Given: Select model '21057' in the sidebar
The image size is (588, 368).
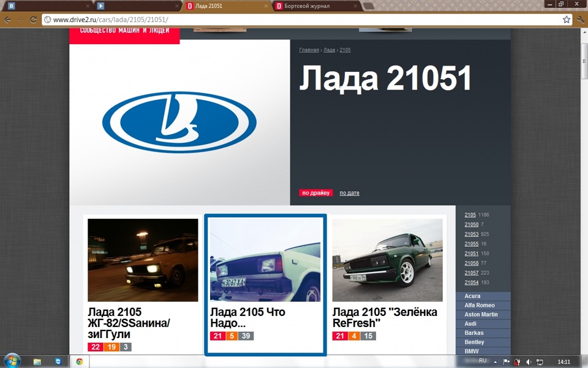Looking at the screenshot, I should 472,272.
